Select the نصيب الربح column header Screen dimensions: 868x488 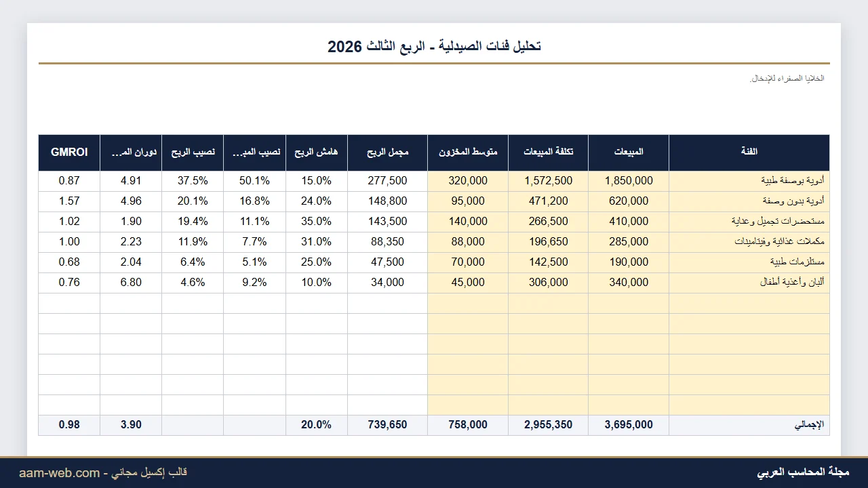[x=193, y=152]
